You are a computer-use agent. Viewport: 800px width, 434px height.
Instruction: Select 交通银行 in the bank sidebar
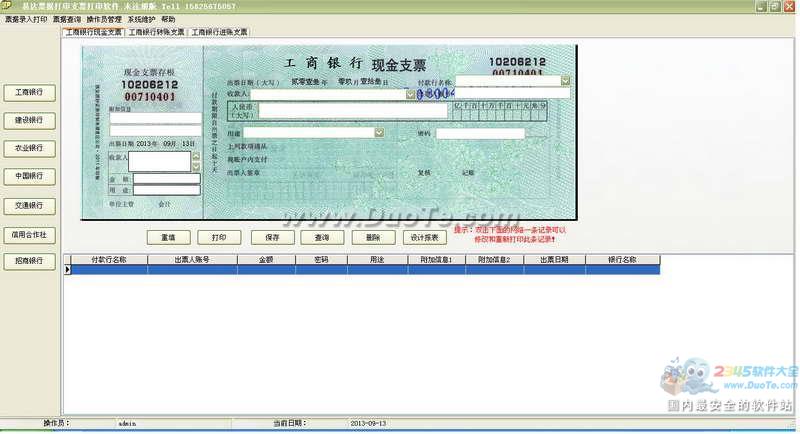[29, 206]
